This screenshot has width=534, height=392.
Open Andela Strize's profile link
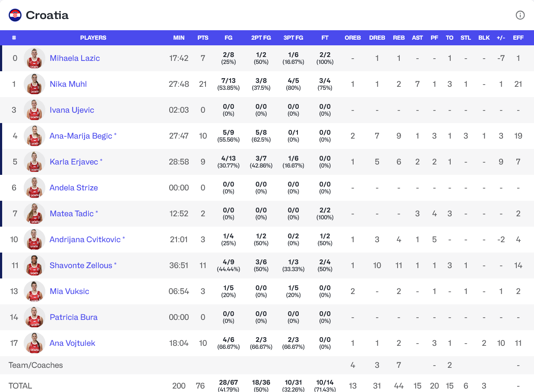pos(74,188)
